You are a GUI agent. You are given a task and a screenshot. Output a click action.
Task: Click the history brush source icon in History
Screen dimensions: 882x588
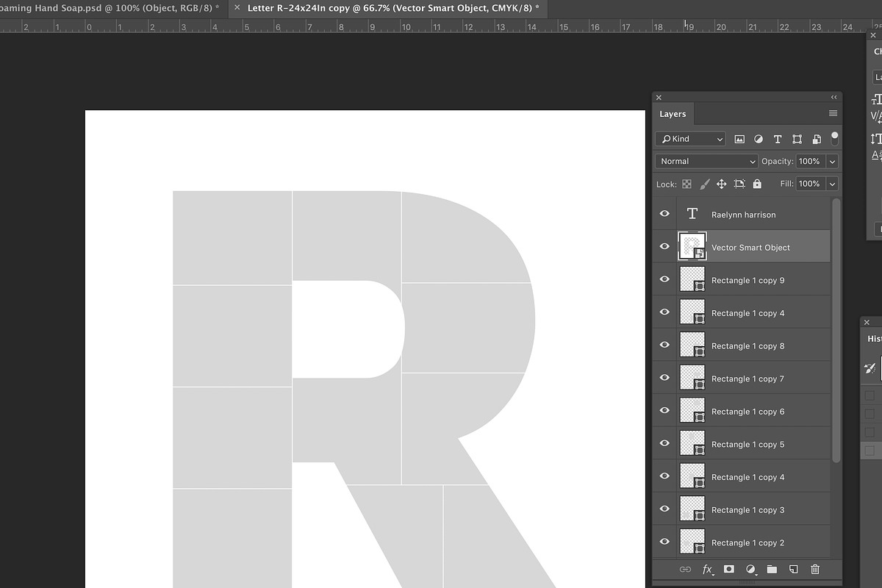[870, 368]
